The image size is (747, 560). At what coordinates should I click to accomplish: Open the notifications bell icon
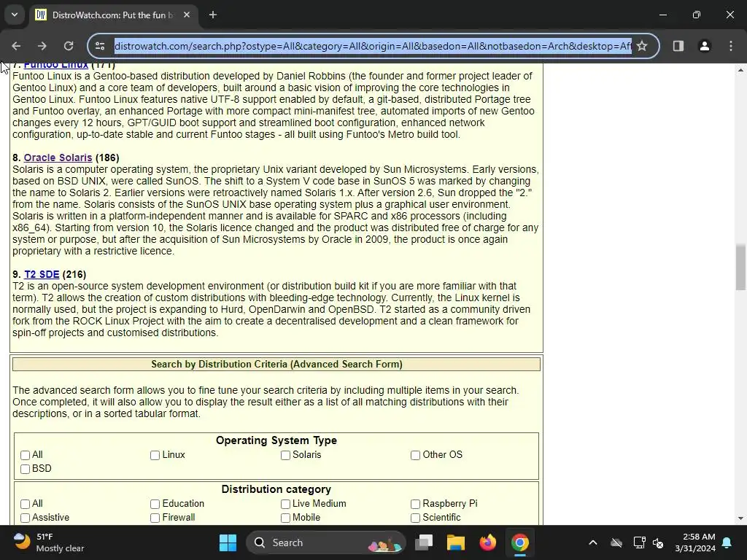727,542
